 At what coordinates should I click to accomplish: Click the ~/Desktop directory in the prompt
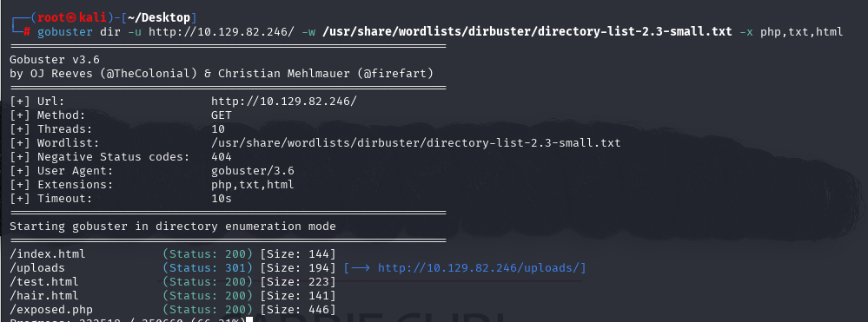pos(159,17)
